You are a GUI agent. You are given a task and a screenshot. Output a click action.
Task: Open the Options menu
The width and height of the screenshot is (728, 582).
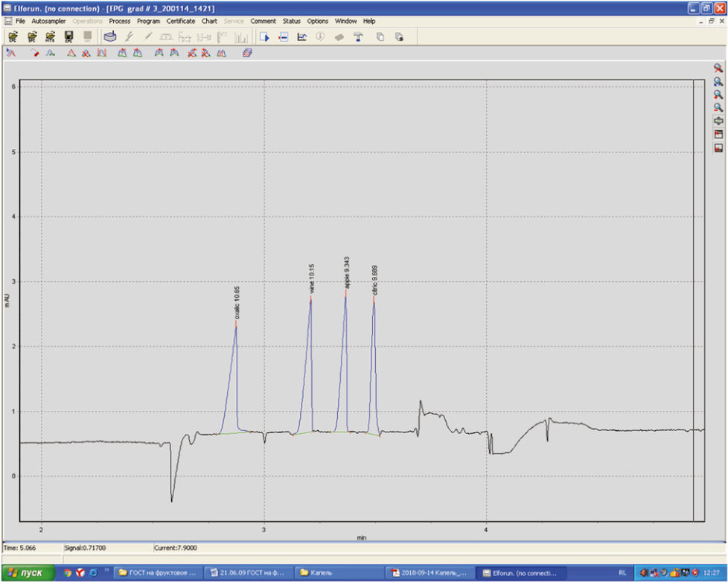(318, 21)
